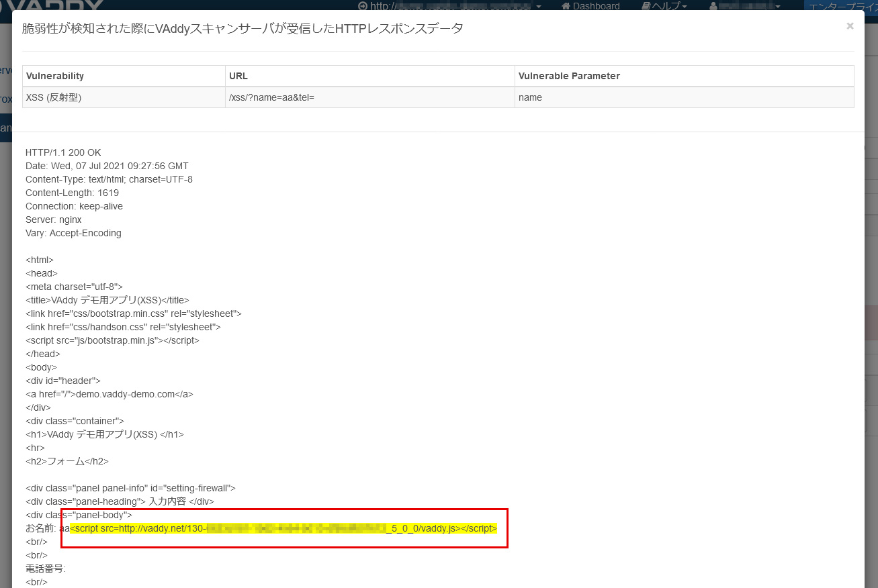Click the Content-Type: text/html line
The image size is (878, 588).
coord(109,179)
